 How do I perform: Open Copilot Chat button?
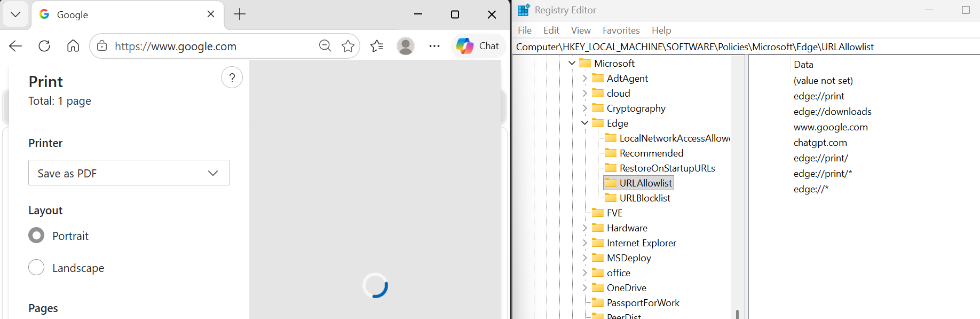click(478, 46)
